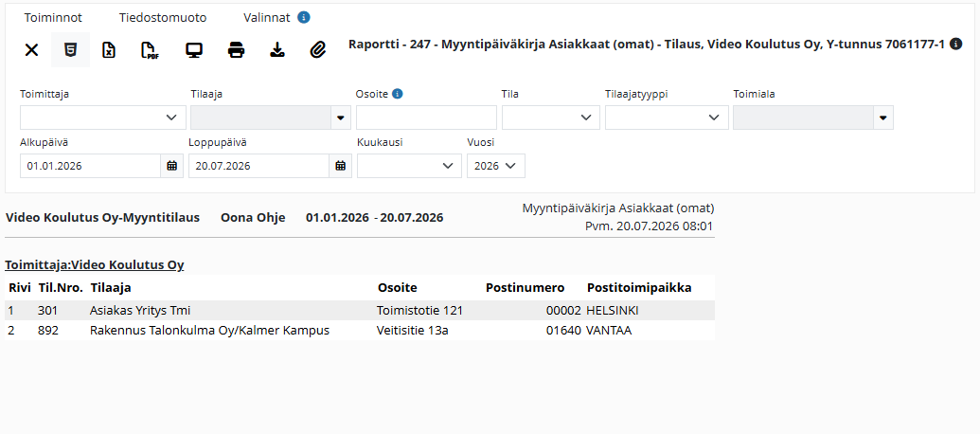This screenshot has height=434, width=980.
Task: Close the report with the X icon
Action: pos(31,50)
